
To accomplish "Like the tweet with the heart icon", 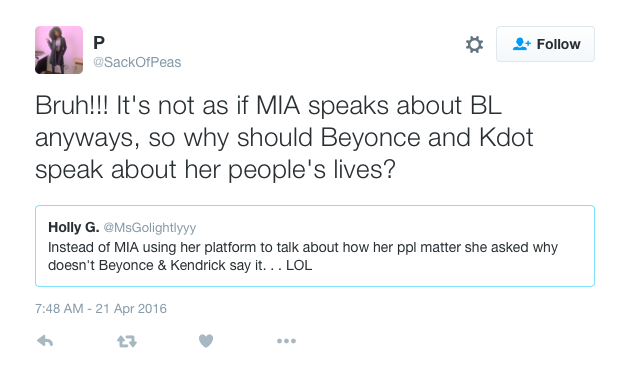I will pyautogui.click(x=206, y=341).
